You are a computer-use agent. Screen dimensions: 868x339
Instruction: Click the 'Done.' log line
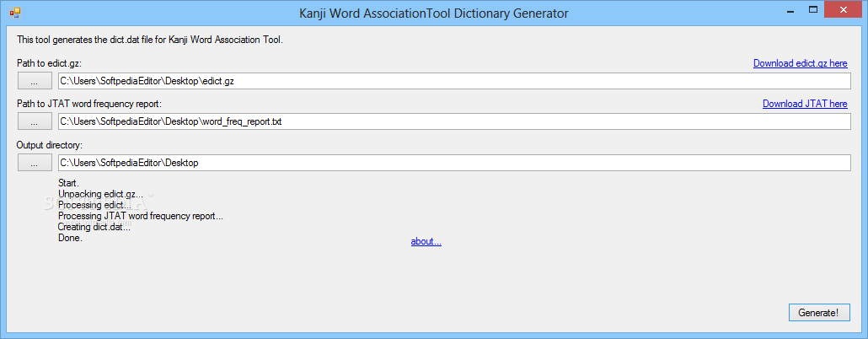(70, 238)
